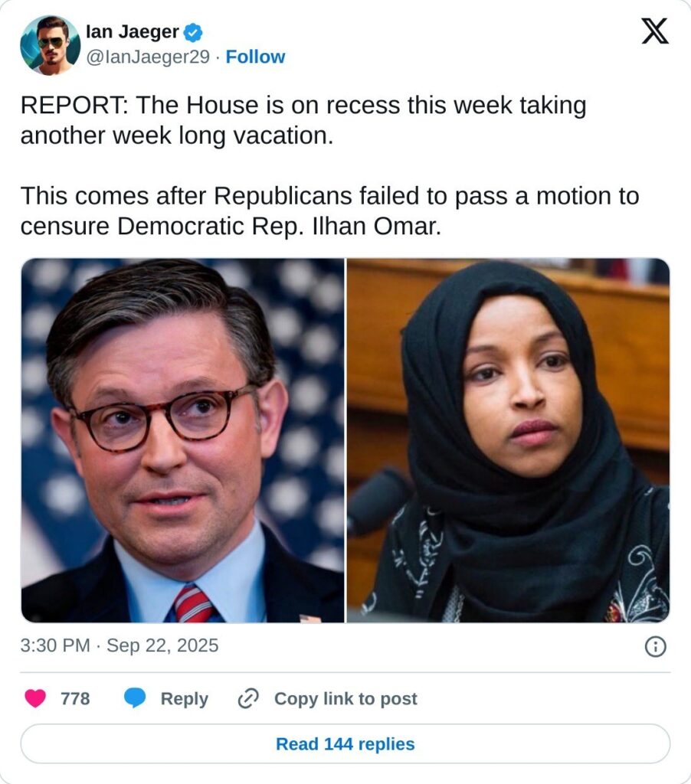The image size is (691, 784).
Task: Open Ian Jaeger's profile avatar
Action: [50, 45]
